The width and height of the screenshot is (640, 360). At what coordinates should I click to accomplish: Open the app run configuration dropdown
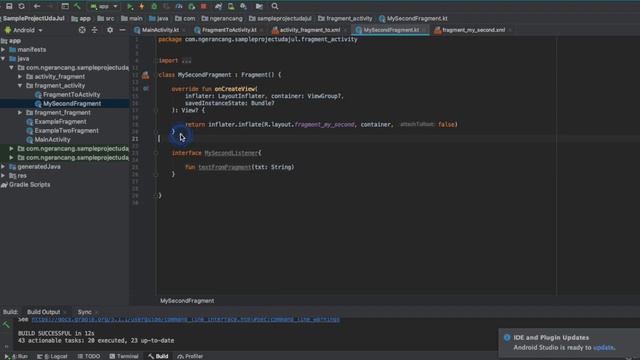pos(104,6)
